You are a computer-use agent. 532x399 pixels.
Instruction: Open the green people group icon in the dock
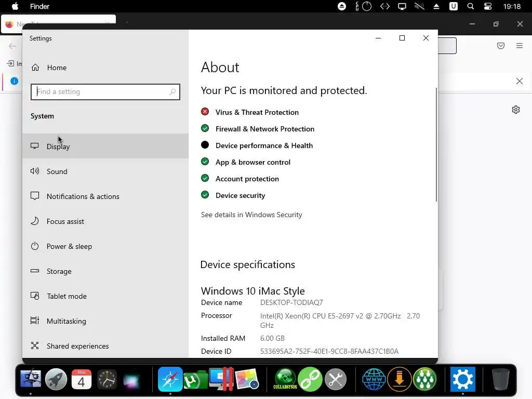pyautogui.click(x=425, y=379)
